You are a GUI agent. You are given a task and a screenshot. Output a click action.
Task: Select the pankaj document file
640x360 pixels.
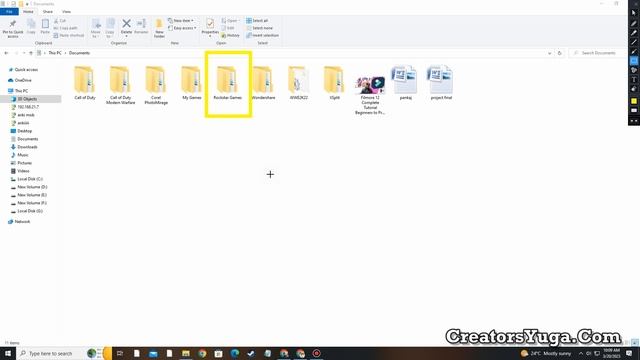click(x=405, y=83)
